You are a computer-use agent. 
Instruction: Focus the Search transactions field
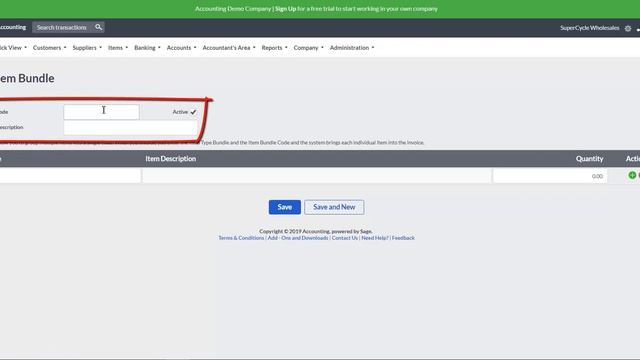(x=63, y=27)
